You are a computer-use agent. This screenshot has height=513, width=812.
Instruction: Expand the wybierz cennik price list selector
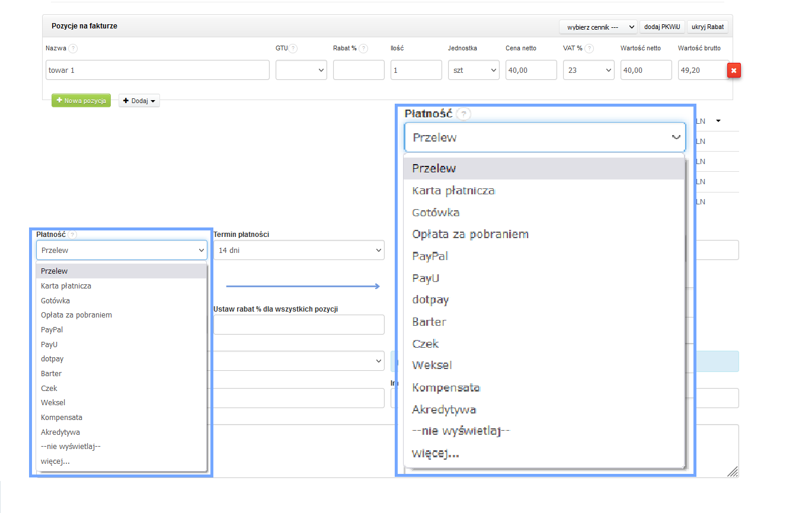pyautogui.click(x=598, y=27)
